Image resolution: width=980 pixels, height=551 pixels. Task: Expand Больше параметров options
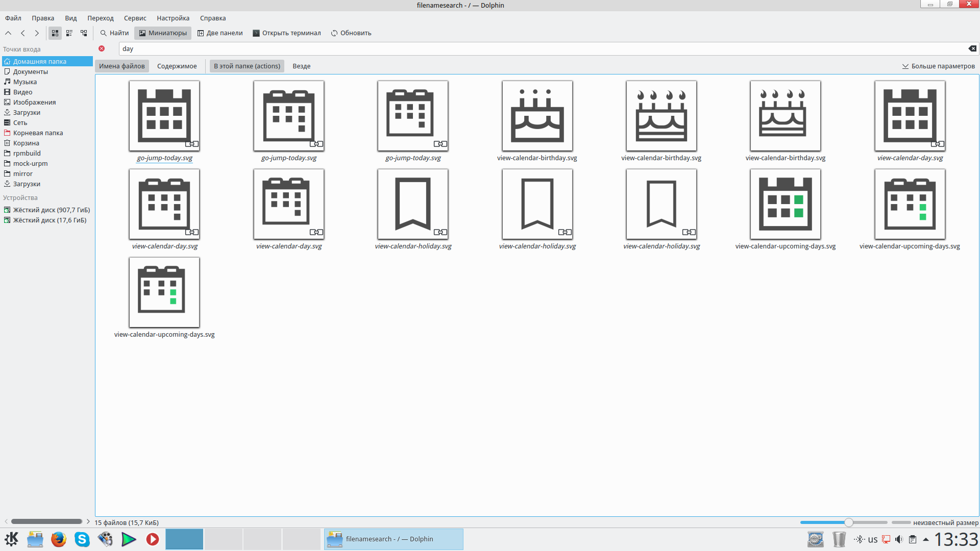click(938, 66)
